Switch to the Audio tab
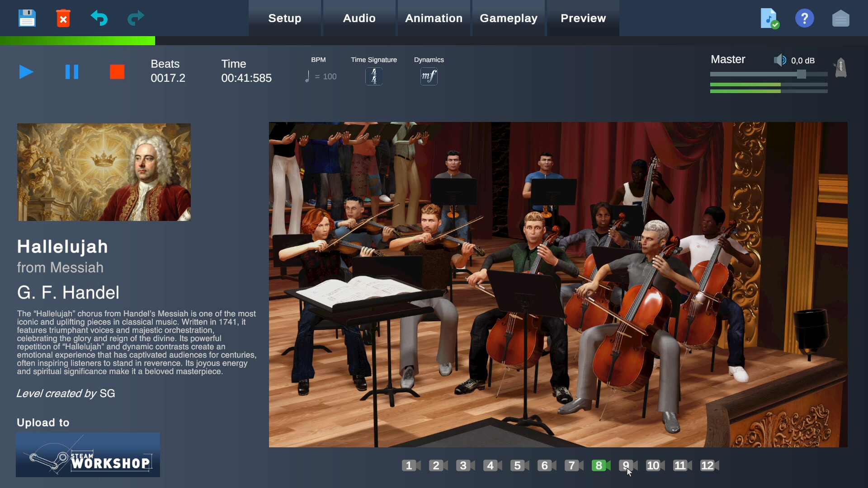Image resolution: width=868 pixels, height=488 pixels. pos(359,18)
